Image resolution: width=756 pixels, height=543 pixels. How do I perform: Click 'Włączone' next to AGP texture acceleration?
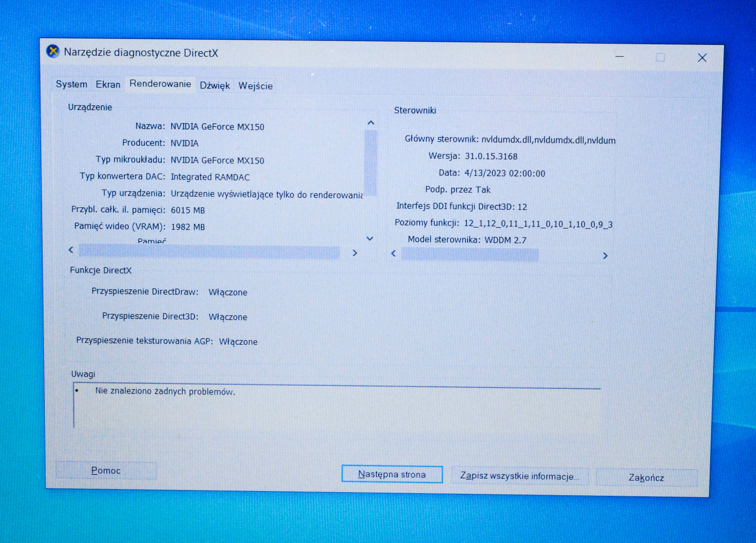[238, 342]
